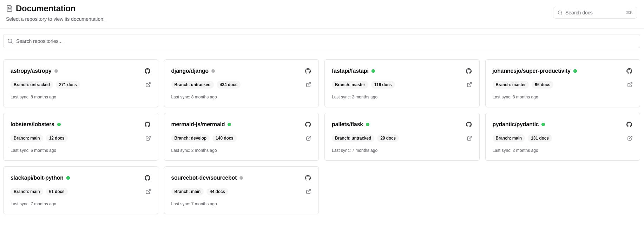Click the "61 docs" badge
Image resolution: width=644 pixels, height=251 pixels.
pos(57,192)
